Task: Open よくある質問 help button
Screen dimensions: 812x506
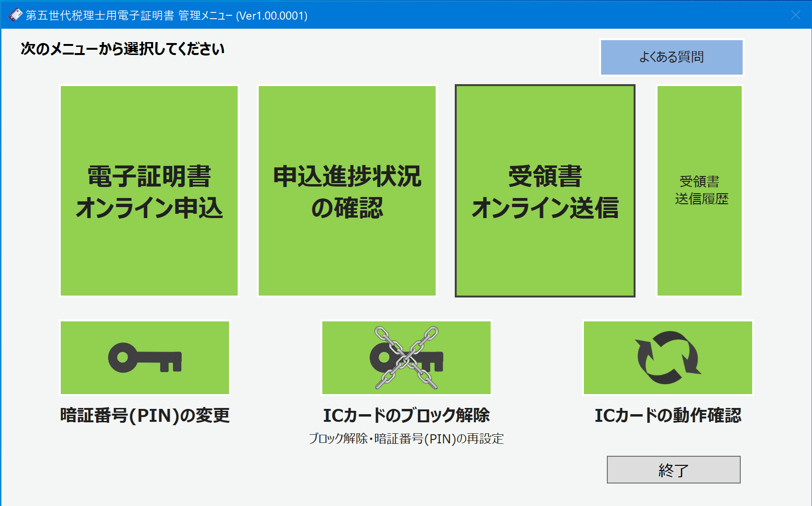Action: pos(671,57)
